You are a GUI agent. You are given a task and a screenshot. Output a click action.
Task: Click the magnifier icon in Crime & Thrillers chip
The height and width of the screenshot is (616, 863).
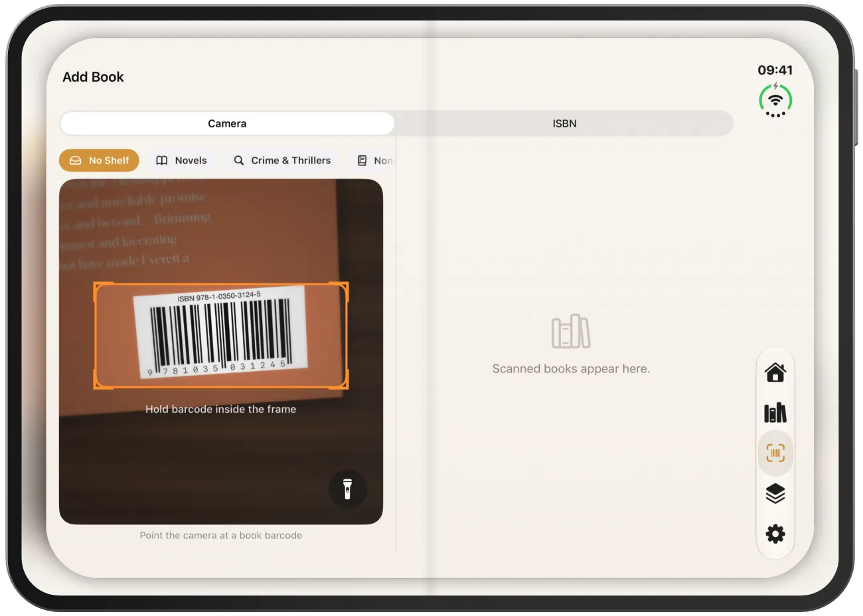239,161
